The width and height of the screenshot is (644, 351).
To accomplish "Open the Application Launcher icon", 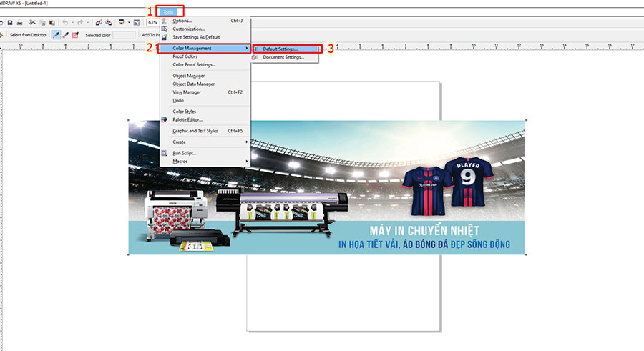I will pyautogui.click(x=121, y=23).
